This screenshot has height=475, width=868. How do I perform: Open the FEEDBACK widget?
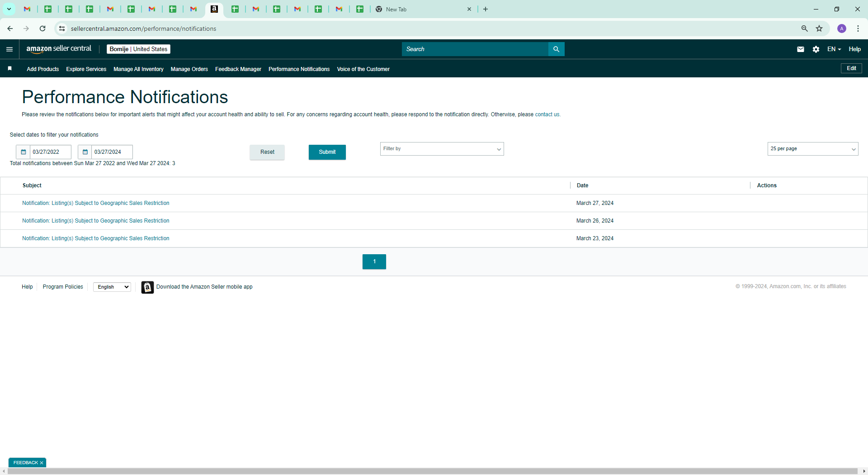click(25, 463)
